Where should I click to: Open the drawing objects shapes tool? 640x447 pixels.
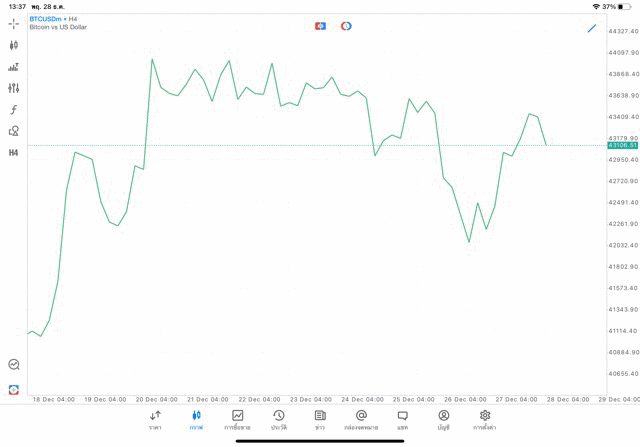tap(14, 131)
